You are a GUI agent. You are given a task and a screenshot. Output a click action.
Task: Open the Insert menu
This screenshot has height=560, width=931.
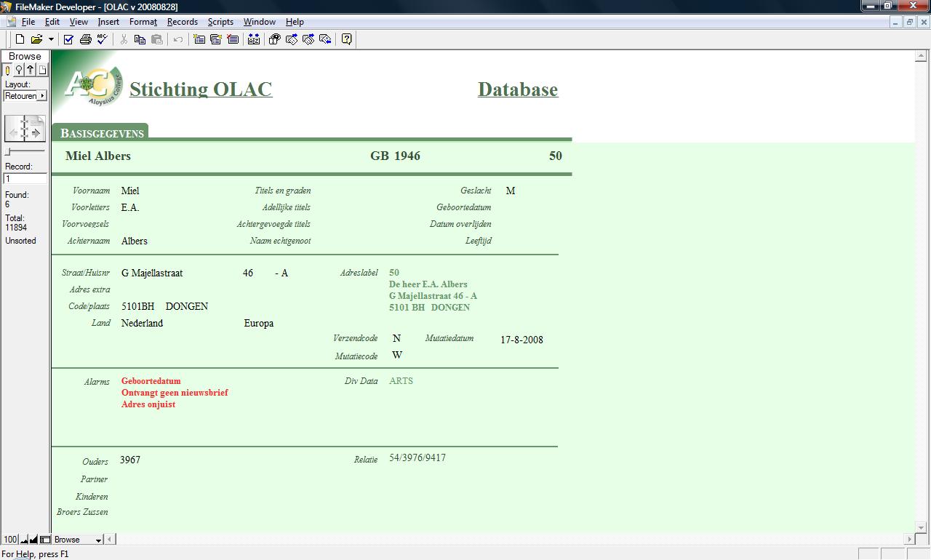pyautogui.click(x=108, y=22)
